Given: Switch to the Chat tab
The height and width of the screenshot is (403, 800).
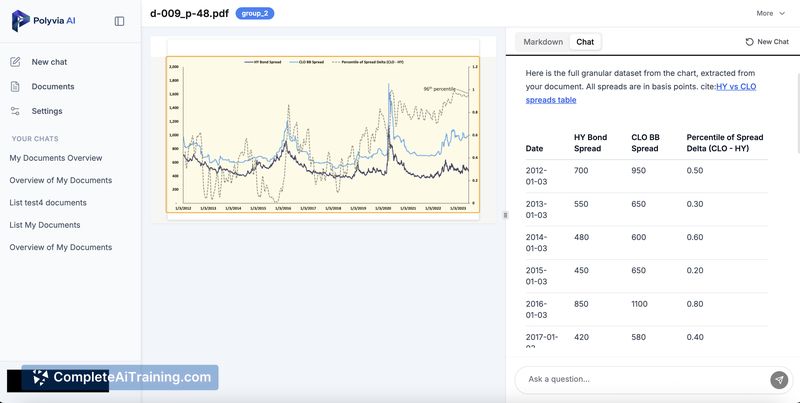Looking at the screenshot, I should (585, 42).
